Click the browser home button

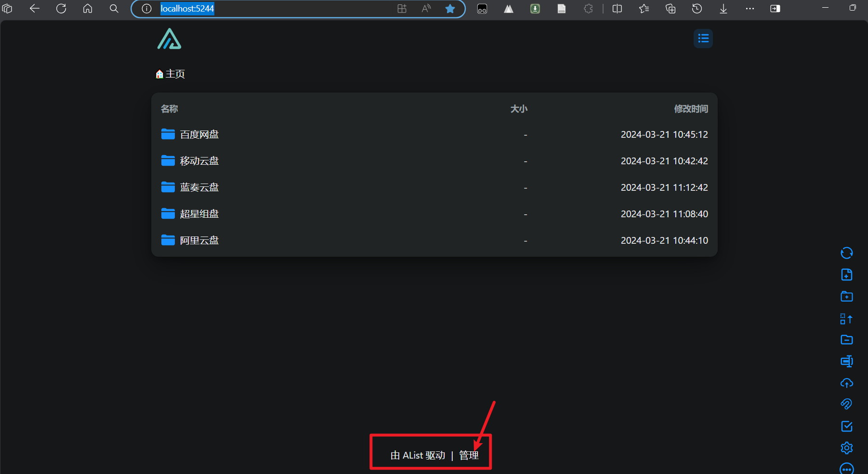[x=88, y=9]
